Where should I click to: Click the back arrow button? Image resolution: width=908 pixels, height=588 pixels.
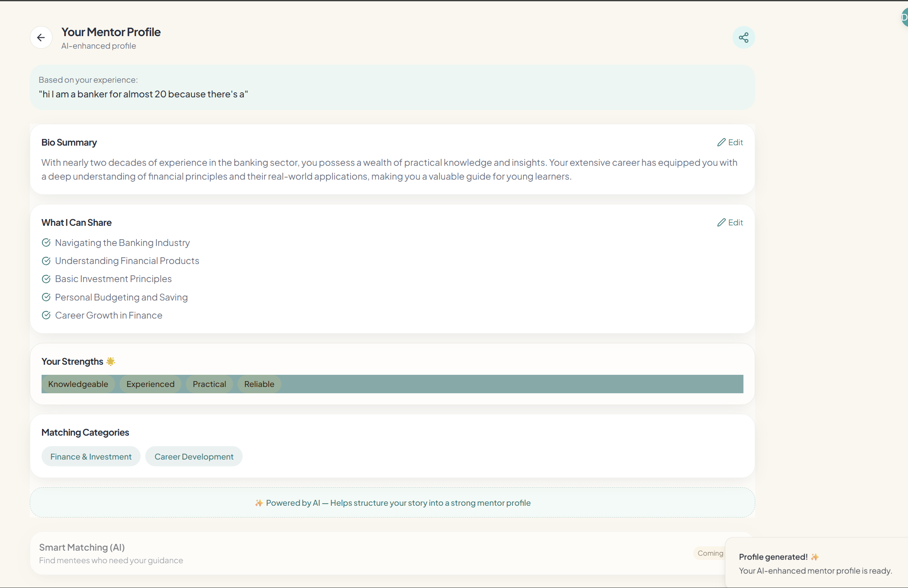click(41, 38)
